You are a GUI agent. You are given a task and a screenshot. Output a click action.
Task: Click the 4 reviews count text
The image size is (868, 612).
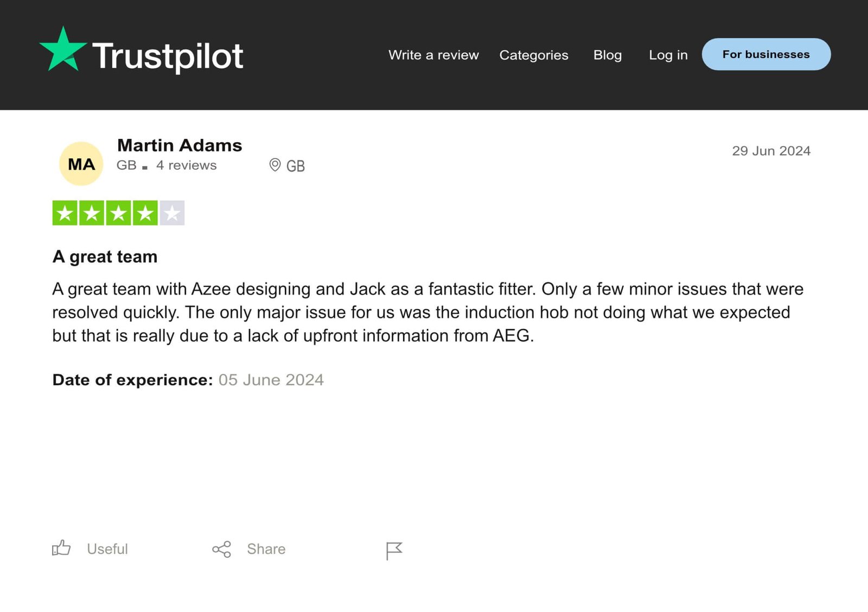pyautogui.click(x=186, y=165)
